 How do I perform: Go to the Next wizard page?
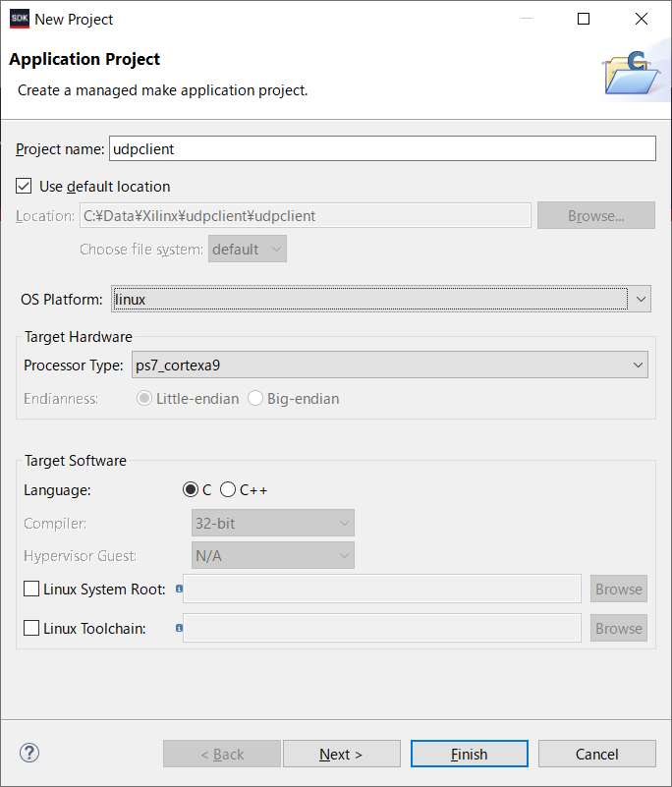341,754
